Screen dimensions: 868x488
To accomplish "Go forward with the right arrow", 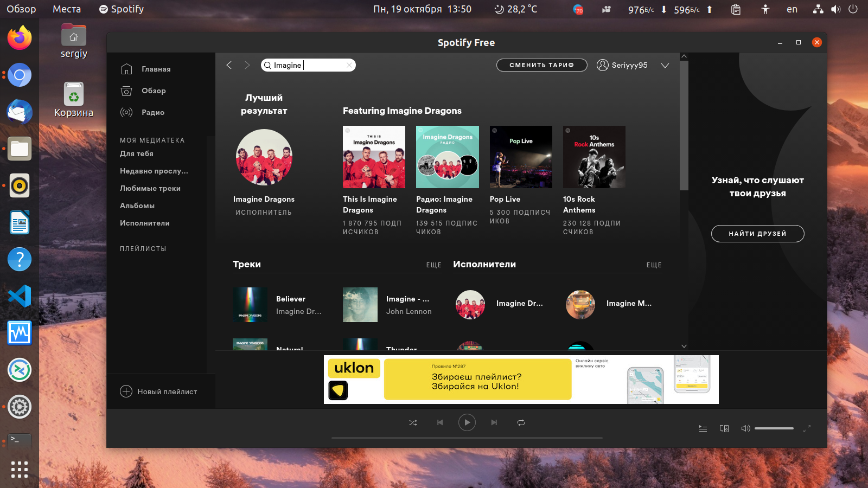I will (247, 65).
